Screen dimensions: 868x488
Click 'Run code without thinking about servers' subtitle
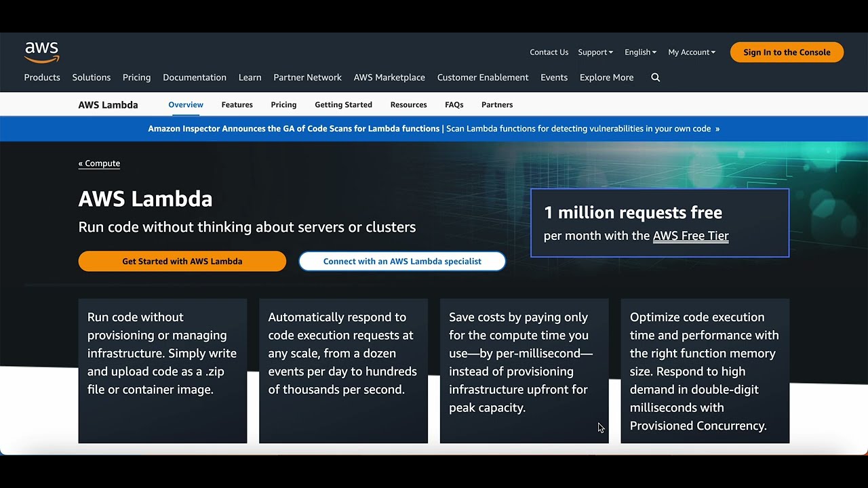[247, 227]
